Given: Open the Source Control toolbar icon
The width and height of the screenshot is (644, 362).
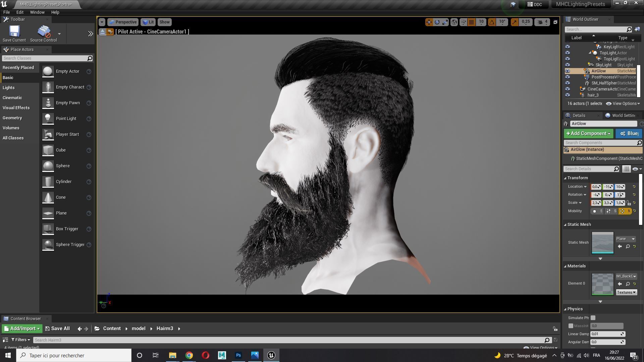Looking at the screenshot, I should (44, 34).
